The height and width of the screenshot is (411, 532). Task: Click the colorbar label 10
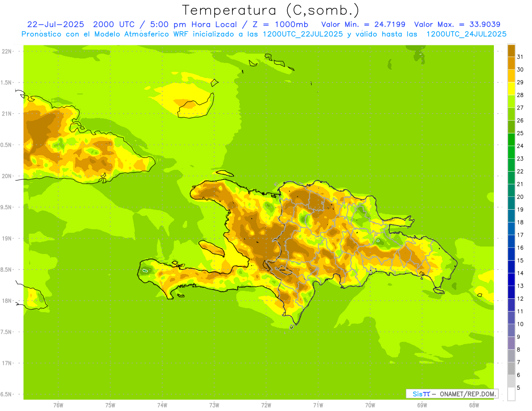(520, 324)
